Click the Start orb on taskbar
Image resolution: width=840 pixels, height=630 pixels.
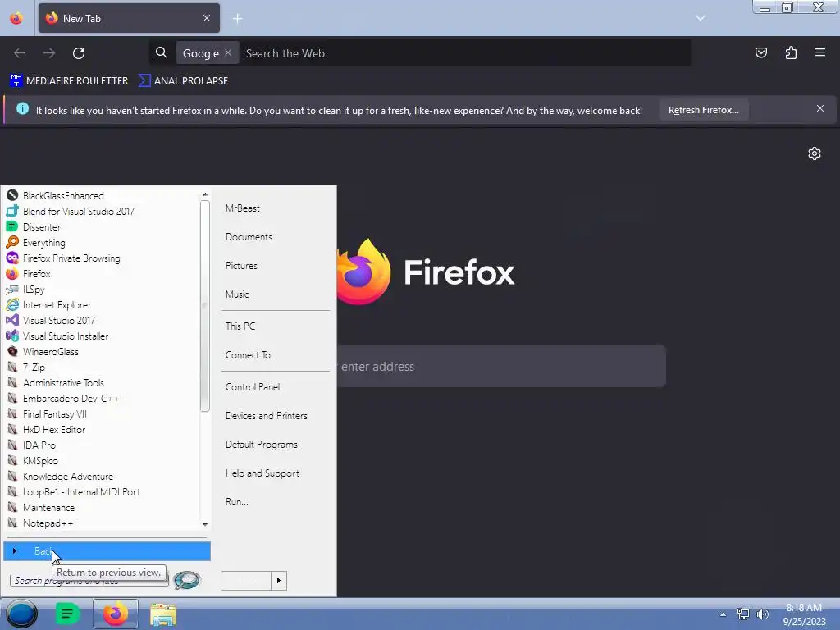(x=21, y=614)
